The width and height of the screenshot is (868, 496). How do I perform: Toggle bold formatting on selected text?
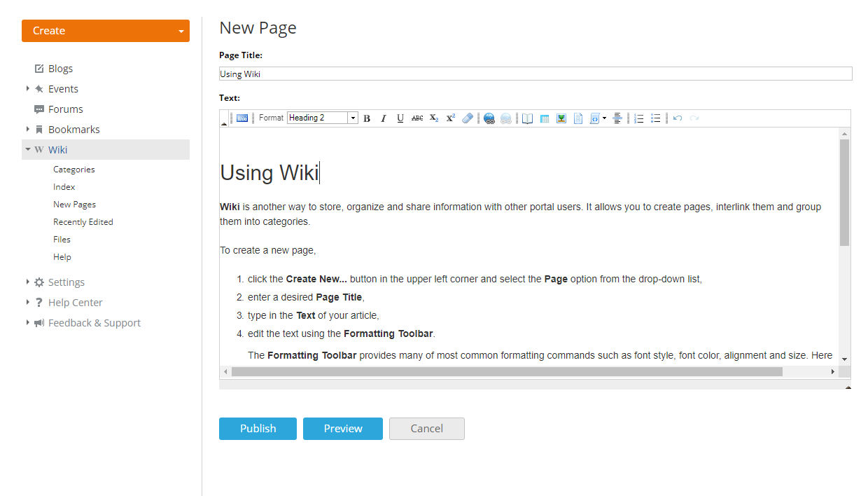(x=367, y=118)
